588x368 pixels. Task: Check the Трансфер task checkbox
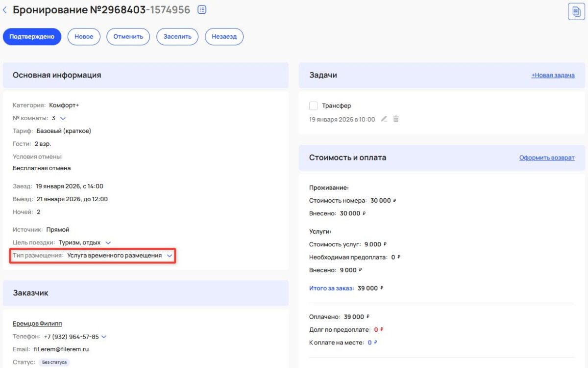pyautogui.click(x=314, y=105)
